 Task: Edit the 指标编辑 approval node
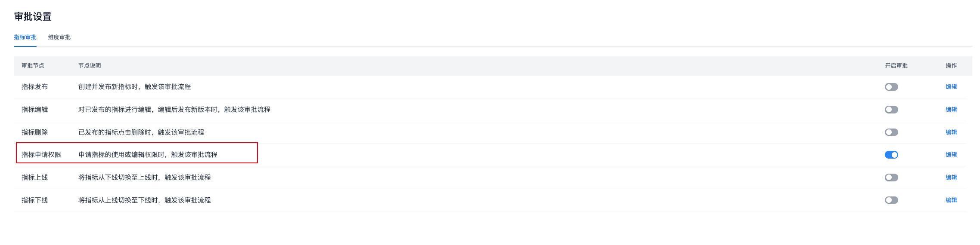coord(951,110)
